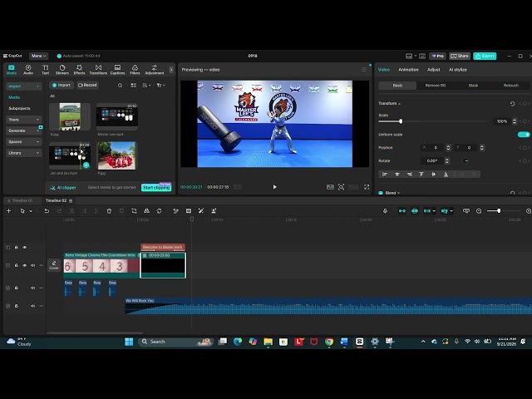Click the microphone record voiceover icon
This screenshot has width=532, height=399.
[x=385, y=211]
